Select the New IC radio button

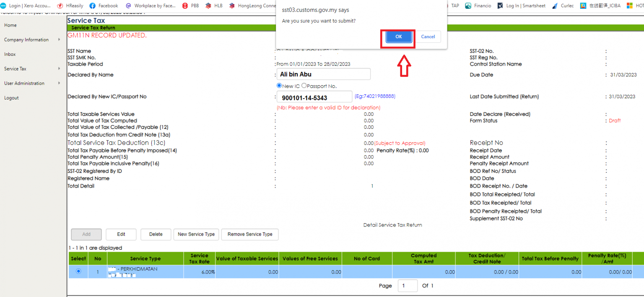coord(279,86)
